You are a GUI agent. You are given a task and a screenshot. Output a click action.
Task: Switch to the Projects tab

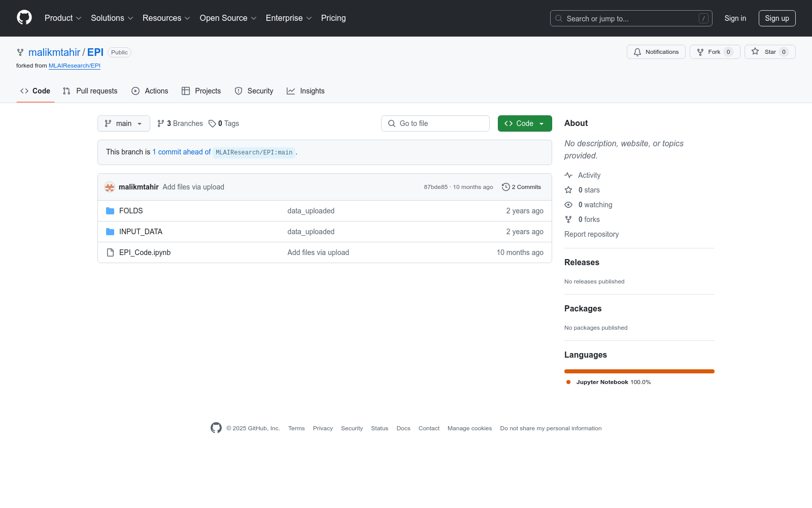tap(201, 91)
